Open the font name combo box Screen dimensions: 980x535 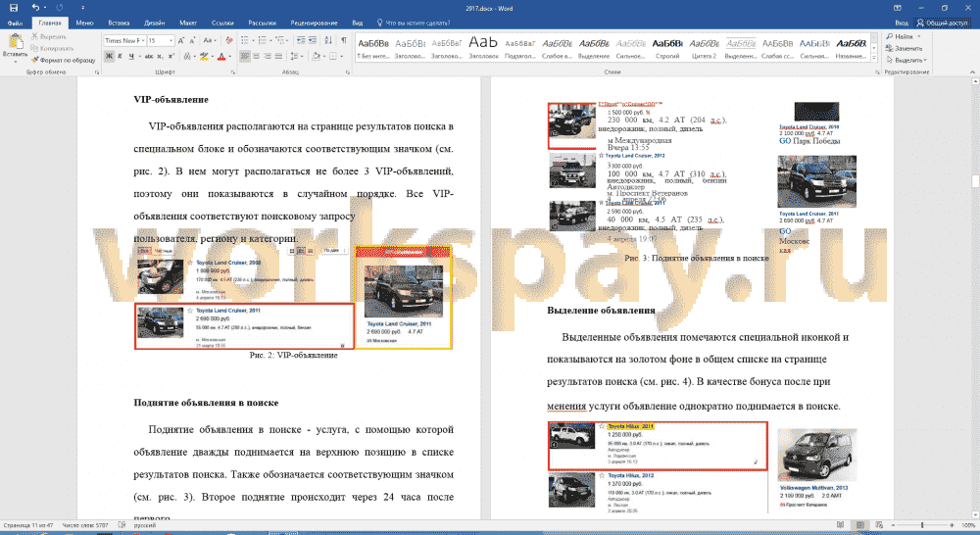(124, 40)
